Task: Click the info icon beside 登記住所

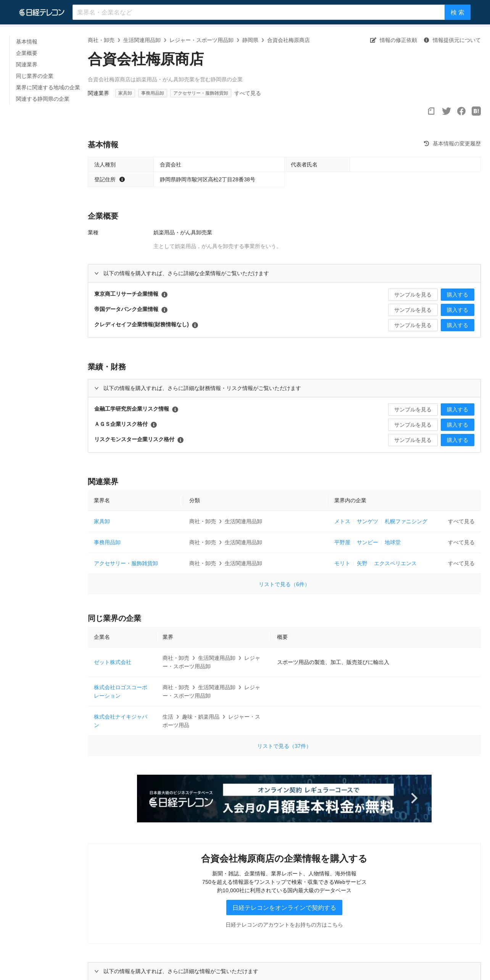Action: click(x=122, y=179)
